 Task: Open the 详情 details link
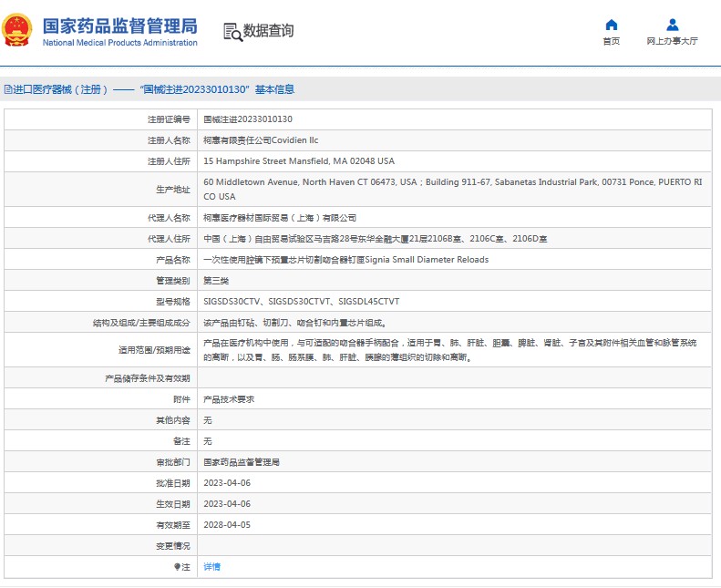point(211,567)
